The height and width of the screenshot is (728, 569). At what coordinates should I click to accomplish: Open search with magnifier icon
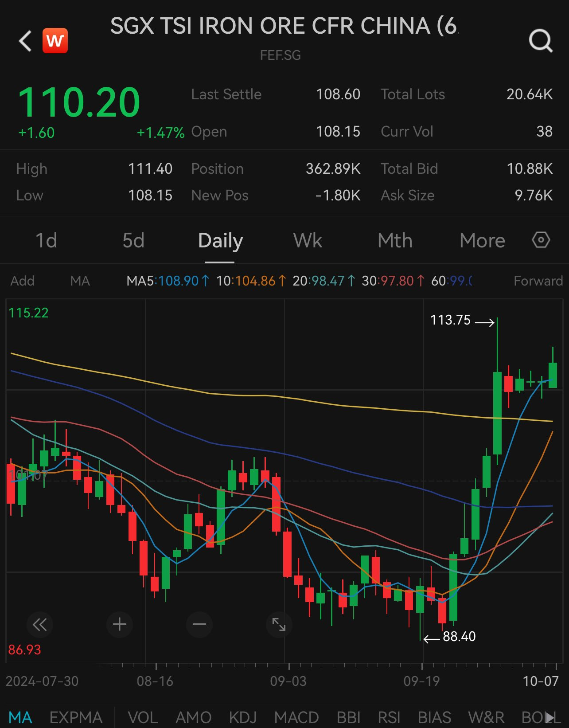541,41
